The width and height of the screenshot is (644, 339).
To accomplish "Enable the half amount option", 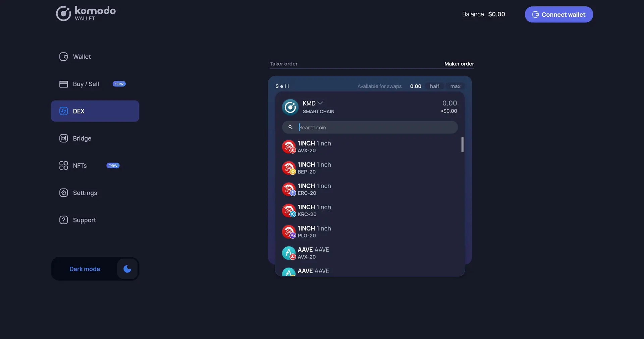I will (434, 86).
